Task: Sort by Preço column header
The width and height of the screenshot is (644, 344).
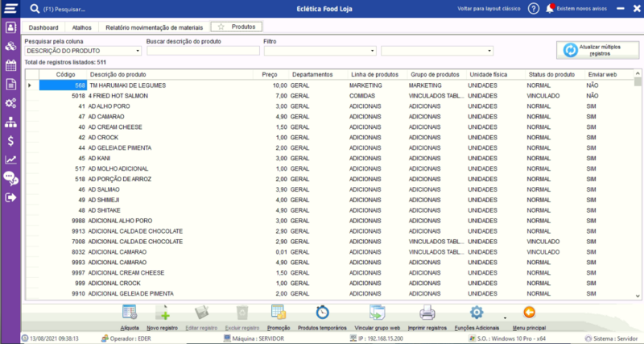Action: 271,74
